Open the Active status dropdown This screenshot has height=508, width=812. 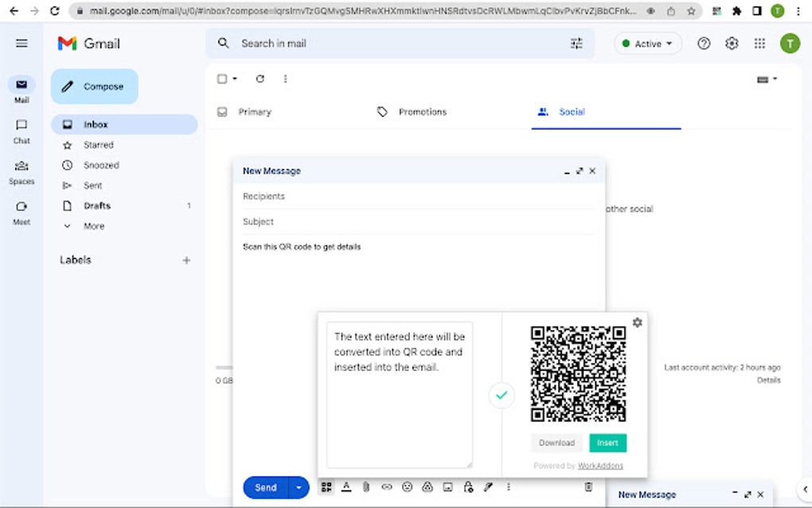click(646, 43)
